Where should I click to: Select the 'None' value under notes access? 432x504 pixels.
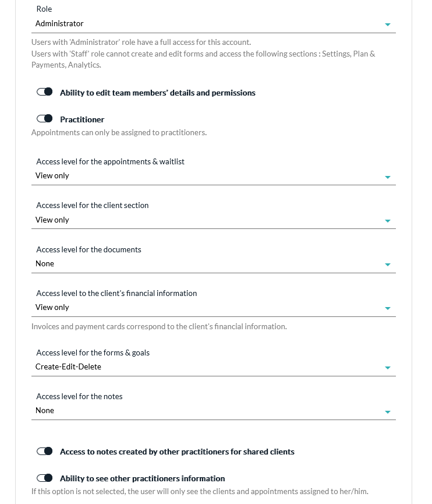tap(45, 410)
